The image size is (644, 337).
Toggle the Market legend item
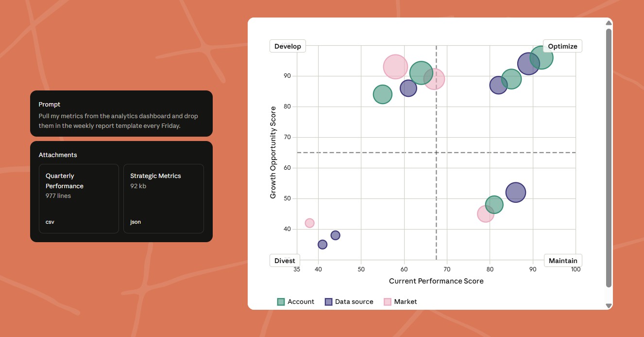[401, 302]
